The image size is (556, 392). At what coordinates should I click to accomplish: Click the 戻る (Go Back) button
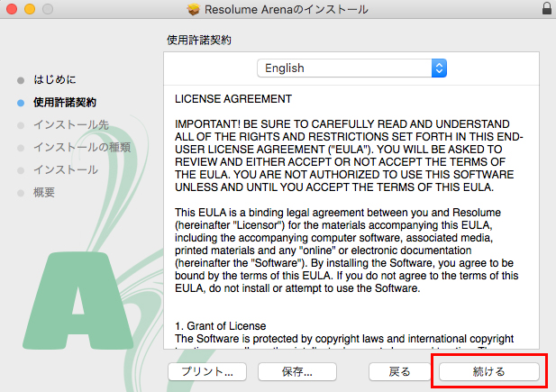pyautogui.click(x=399, y=371)
